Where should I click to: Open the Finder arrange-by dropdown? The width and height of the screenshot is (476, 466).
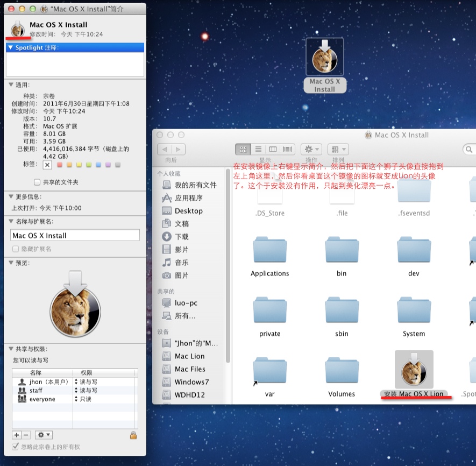coord(338,149)
